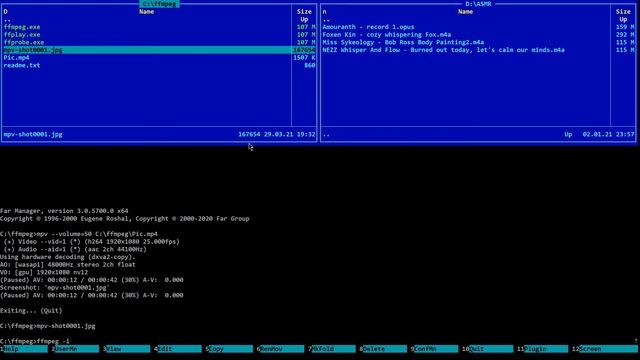Image resolution: width=640 pixels, height=360 pixels.
Task: Click the '159 M' size of Amouranth file
Action: click(x=625, y=27)
